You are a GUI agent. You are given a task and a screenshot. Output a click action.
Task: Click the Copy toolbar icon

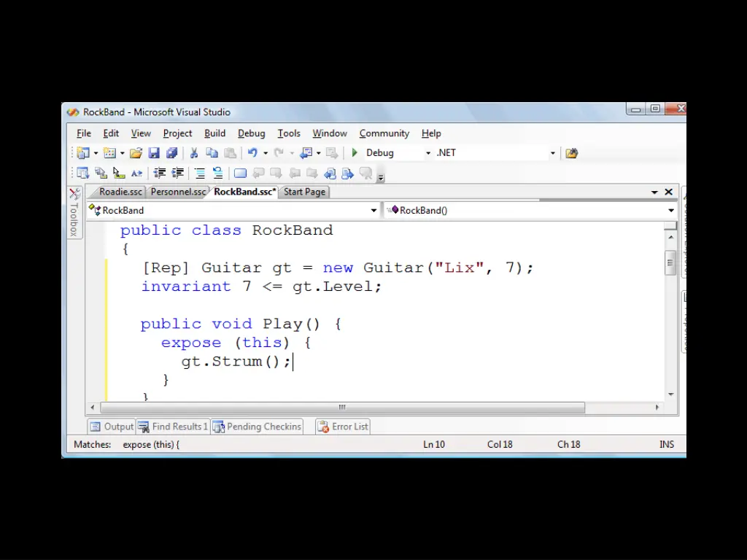[212, 153]
